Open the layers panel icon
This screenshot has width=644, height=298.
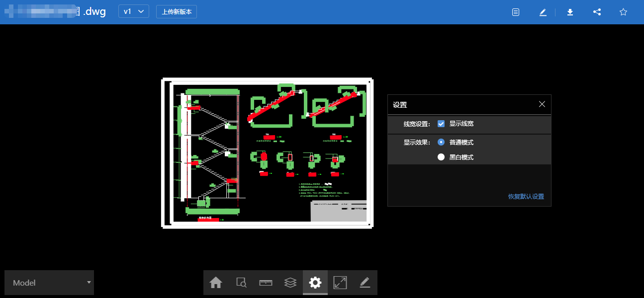pyautogui.click(x=290, y=283)
